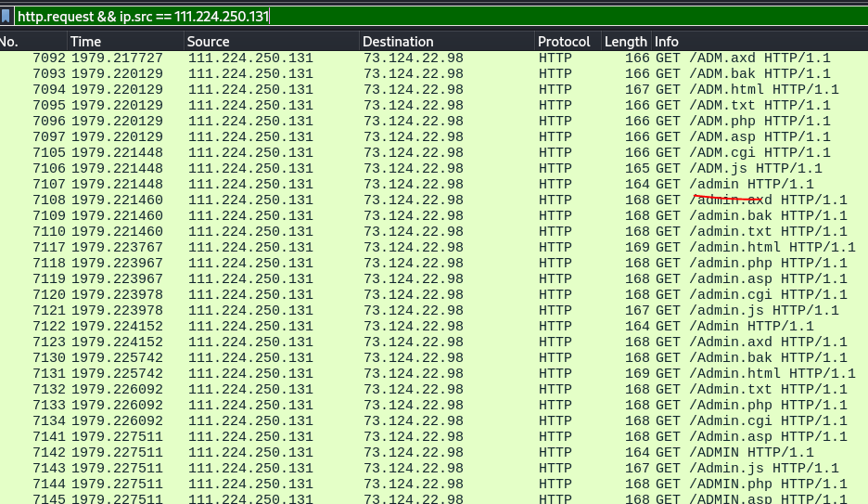Click the Destination column header

coord(446,42)
